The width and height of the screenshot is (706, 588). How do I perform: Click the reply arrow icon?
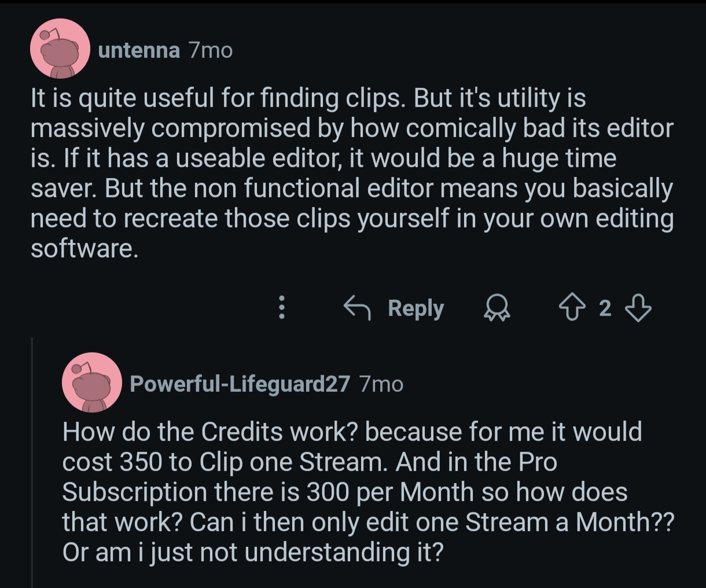click(358, 308)
